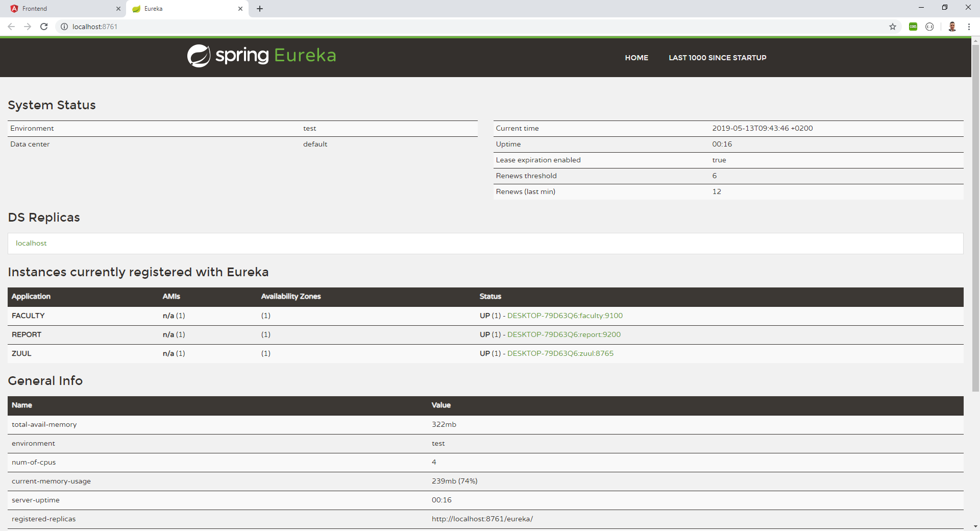The image size is (980, 531).
Task: Close the Frontend tab
Action: tap(118, 9)
